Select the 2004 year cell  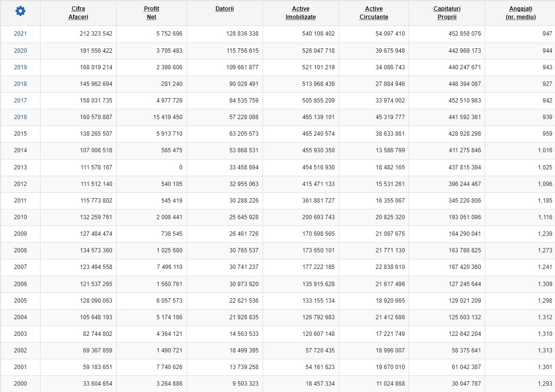point(20,318)
